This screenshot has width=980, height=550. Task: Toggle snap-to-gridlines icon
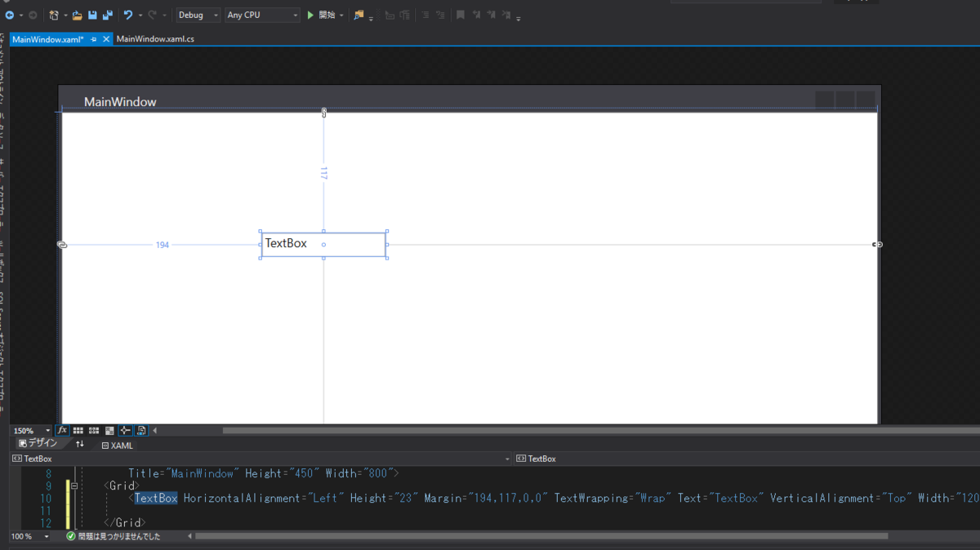click(x=94, y=430)
